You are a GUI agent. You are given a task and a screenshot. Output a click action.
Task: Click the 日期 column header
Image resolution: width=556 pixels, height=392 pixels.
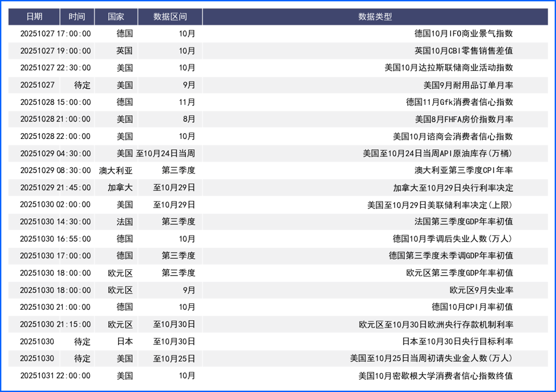[34, 17]
